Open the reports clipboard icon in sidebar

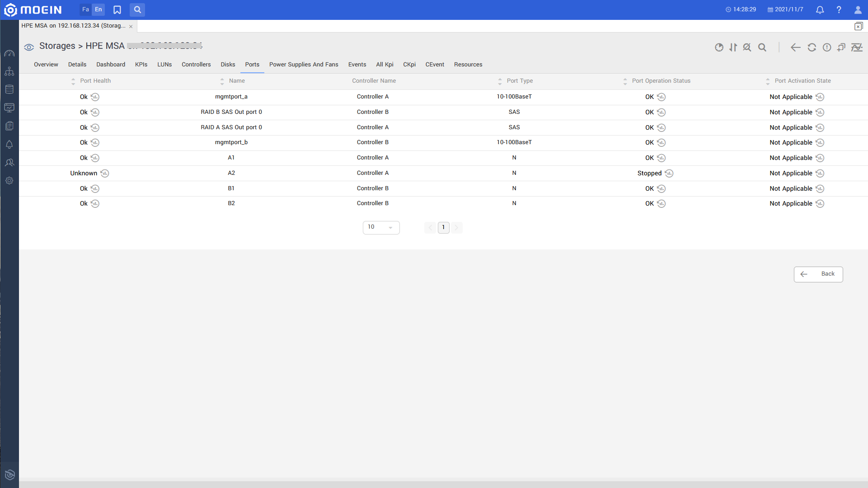[x=9, y=126]
